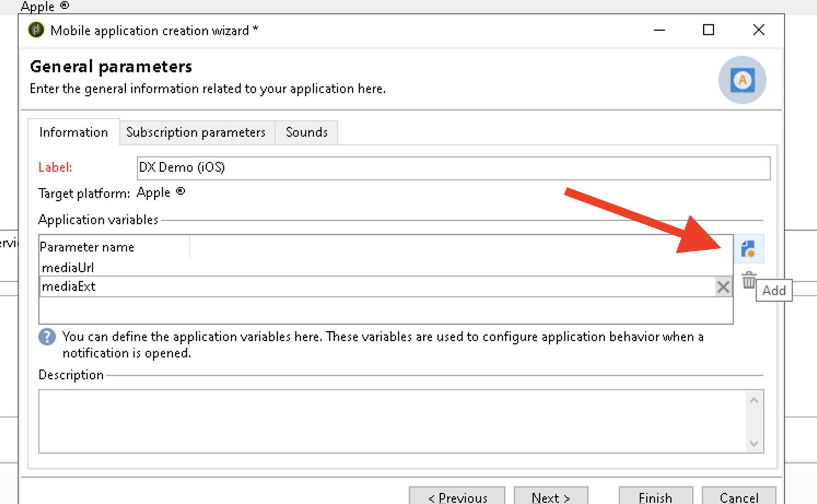
Task: Go back with the Previous button
Action: pos(457,497)
